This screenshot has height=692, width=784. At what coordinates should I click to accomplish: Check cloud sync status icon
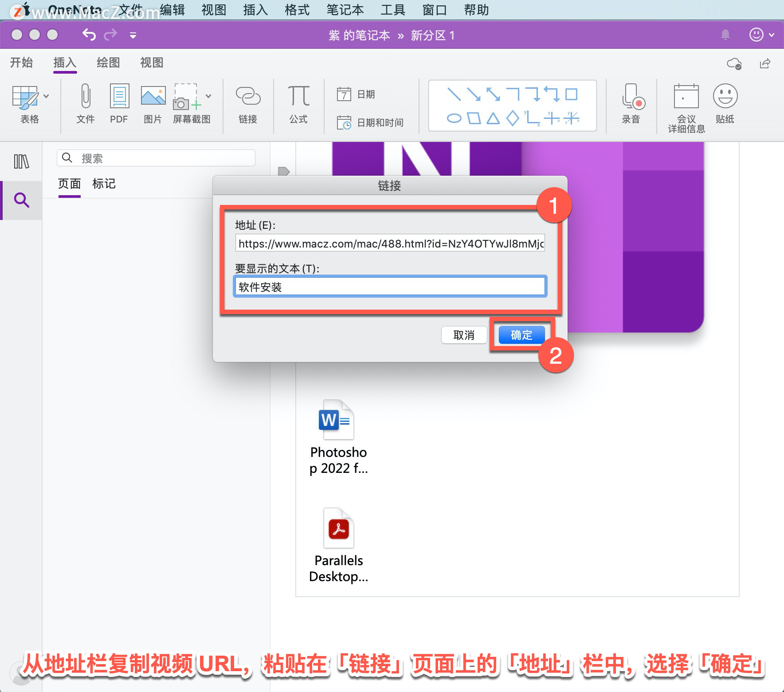734,63
